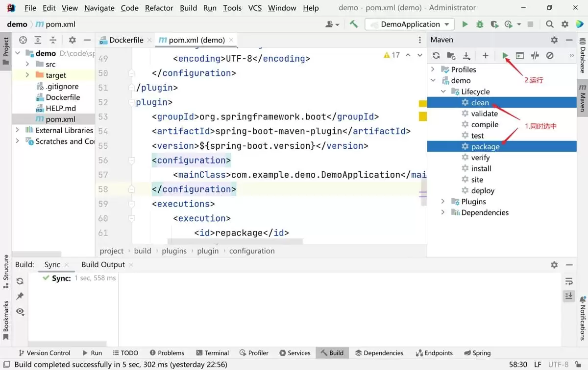Click the editor horizontal scrollbar
The image size is (588, 370).
tap(235, 241)
